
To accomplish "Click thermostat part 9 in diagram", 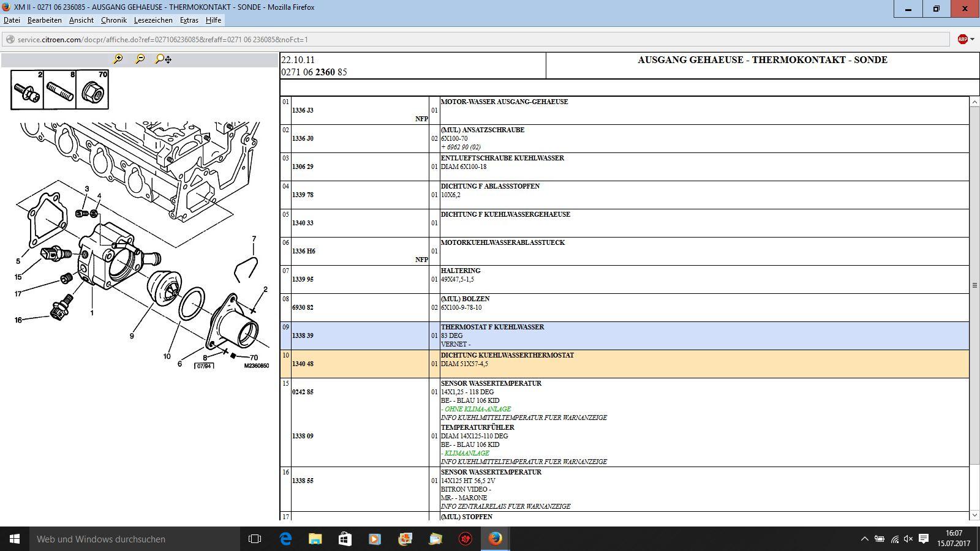I will point(165,288).
